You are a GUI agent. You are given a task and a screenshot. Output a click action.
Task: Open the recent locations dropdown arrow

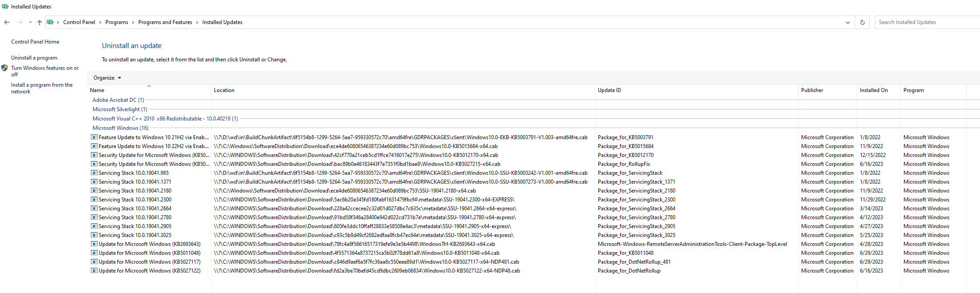point(30,22)
